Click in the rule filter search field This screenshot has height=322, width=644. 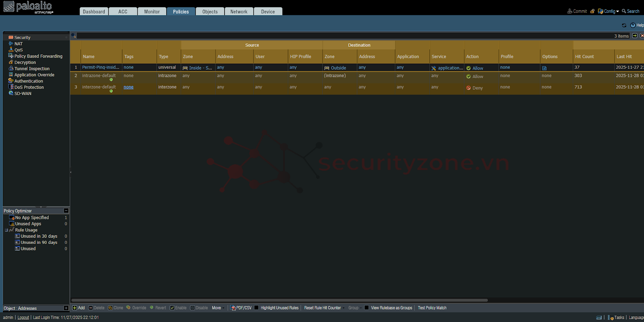pyautogui.click(x=342, y=36)
